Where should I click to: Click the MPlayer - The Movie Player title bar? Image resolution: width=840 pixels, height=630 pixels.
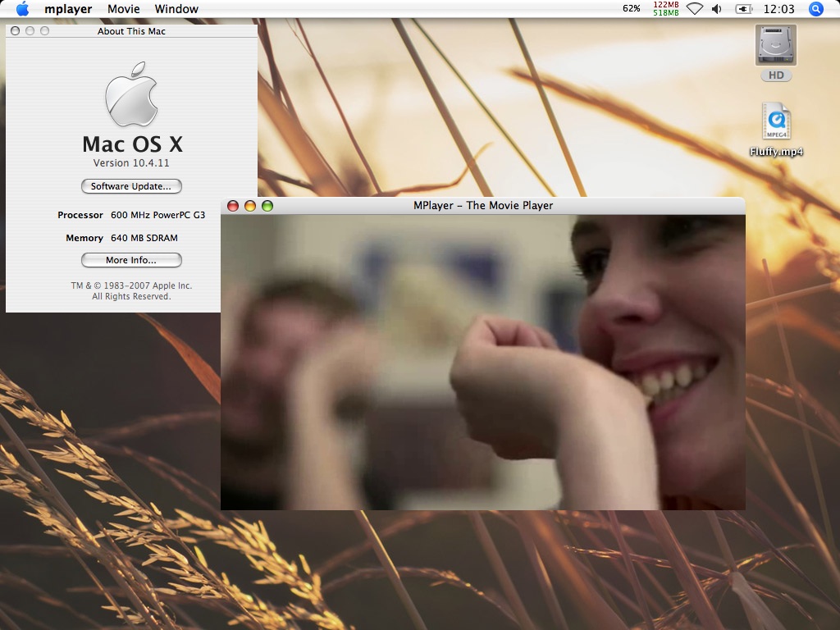(482, 206)
